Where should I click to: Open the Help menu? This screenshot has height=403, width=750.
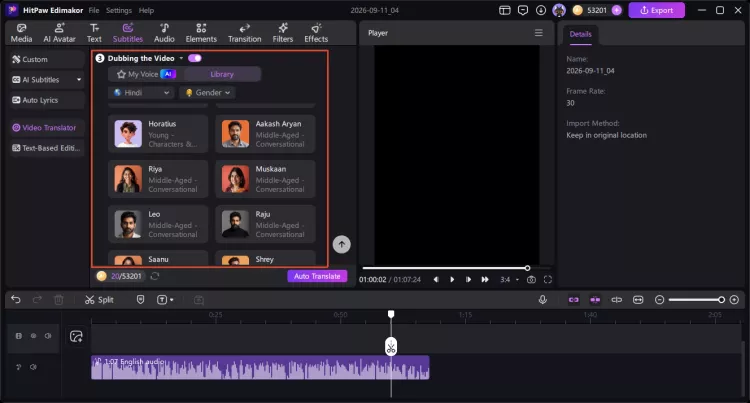point(146,10)
